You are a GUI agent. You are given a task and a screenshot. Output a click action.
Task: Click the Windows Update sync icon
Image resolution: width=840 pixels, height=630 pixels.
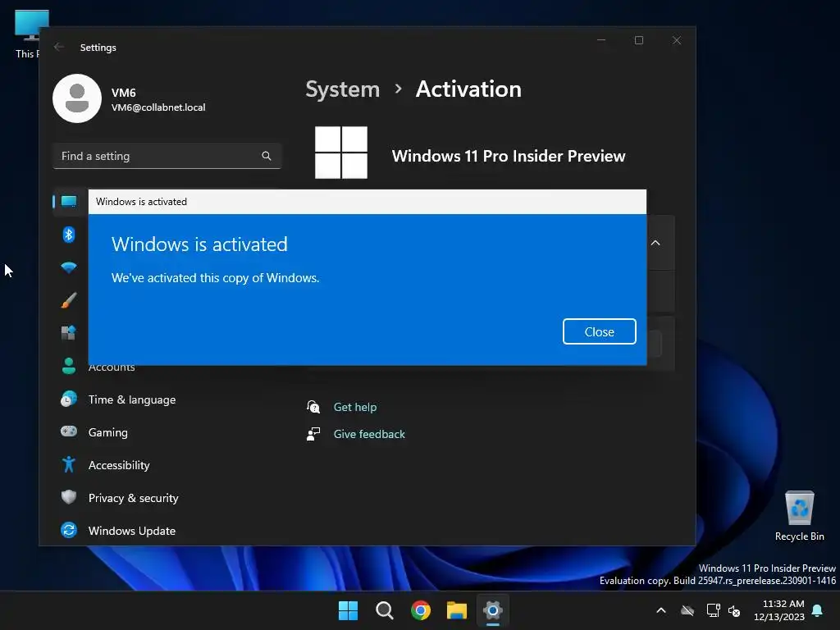(69, 530)
